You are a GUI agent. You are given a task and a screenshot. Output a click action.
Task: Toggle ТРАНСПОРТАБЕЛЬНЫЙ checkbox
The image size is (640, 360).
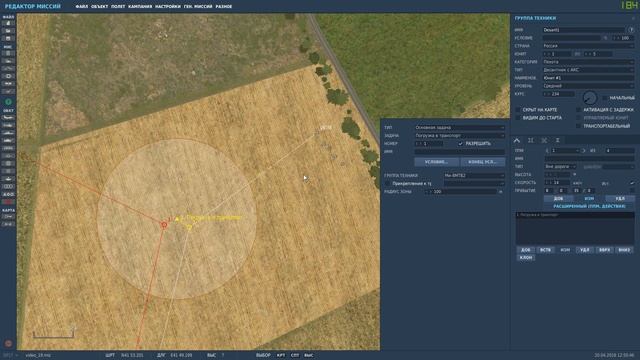click(x=578, y=126)
